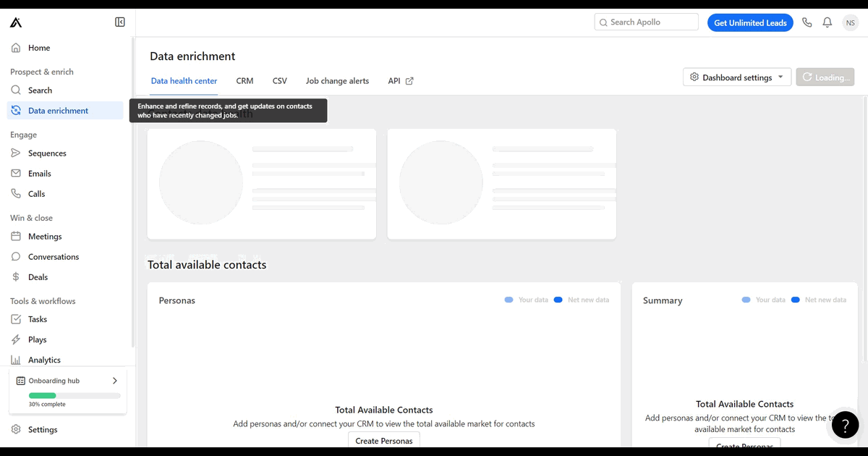Open Sequences in the sidebar
Screen dimensions: 868x456
pyautogui.click(x=65, y=153)
